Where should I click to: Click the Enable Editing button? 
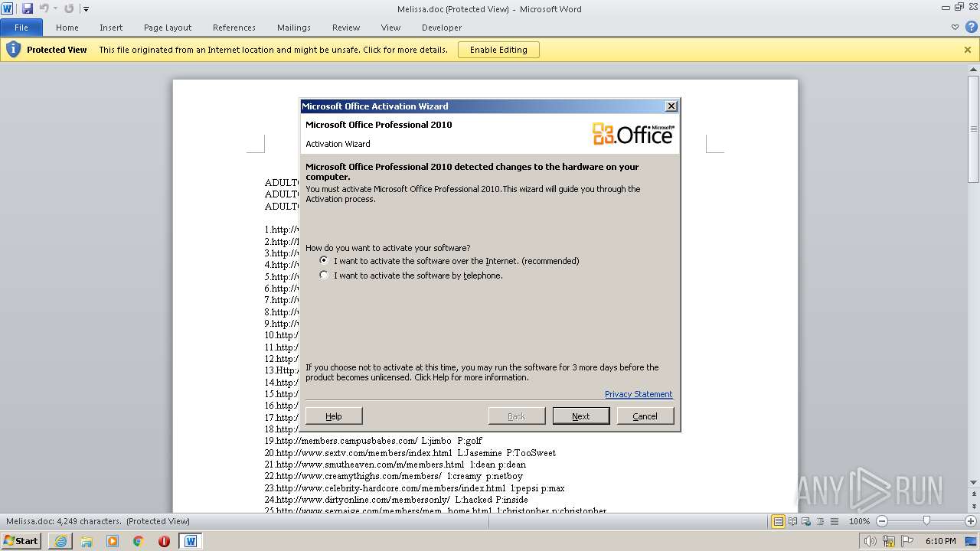coord(498,50)
